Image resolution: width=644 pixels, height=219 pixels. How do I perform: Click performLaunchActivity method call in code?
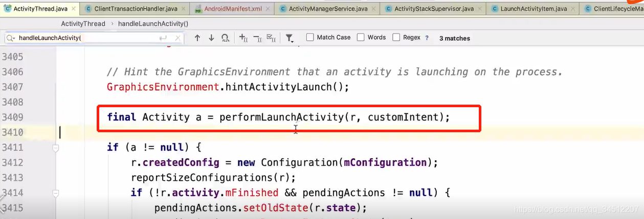tap(281, 117)
